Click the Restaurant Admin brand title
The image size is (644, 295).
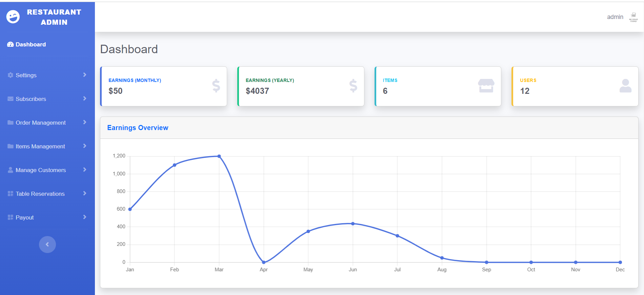(54, 17)
